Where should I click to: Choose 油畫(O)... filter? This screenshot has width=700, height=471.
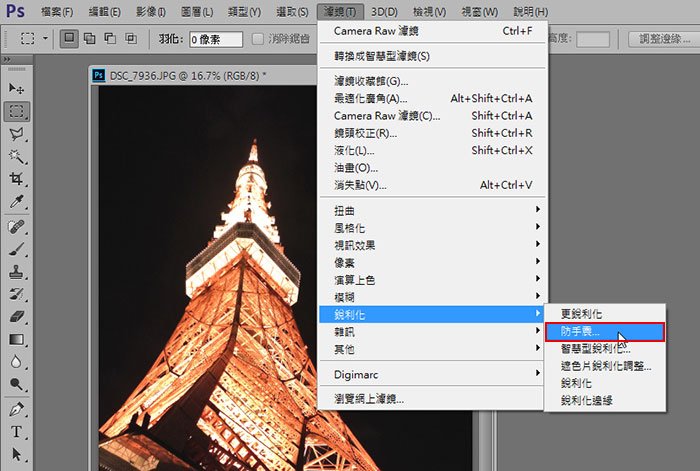tap(432, 168)
